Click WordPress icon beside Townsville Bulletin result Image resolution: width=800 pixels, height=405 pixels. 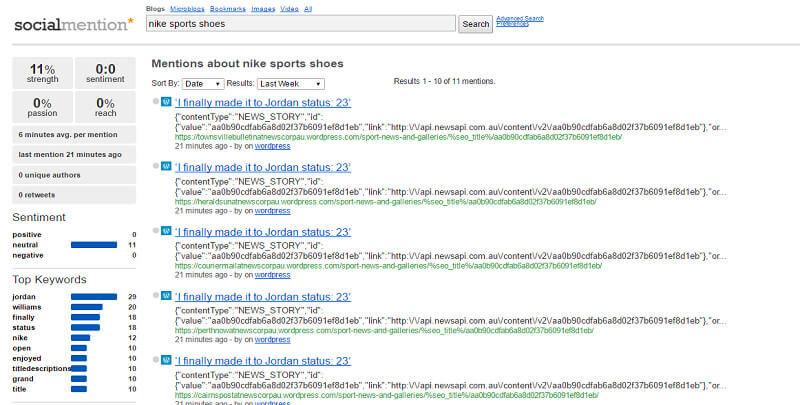(x=166, y=102)
